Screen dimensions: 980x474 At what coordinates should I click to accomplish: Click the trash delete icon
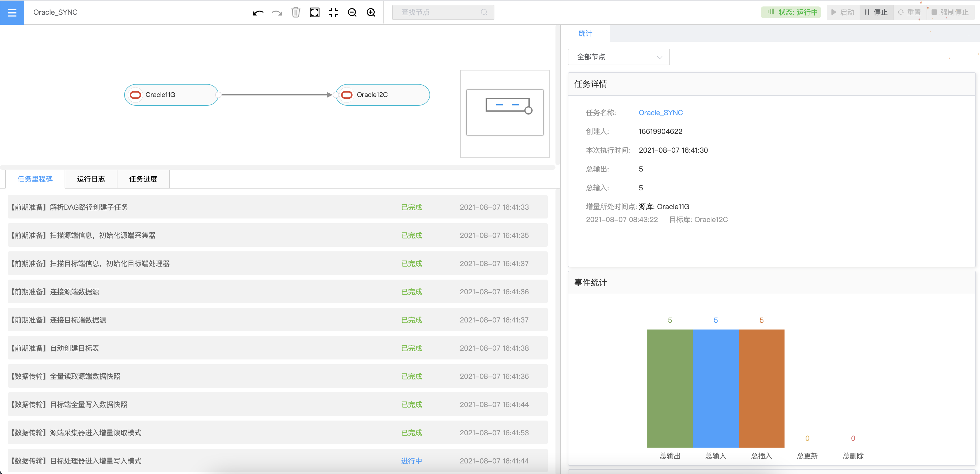pos(296,13)
